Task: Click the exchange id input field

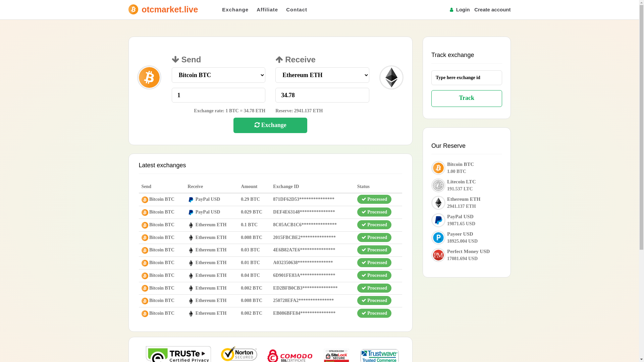Action: click(467, 78)
